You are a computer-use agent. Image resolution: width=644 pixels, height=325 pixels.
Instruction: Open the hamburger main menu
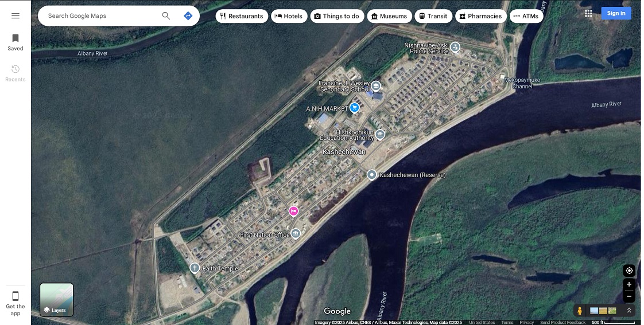pyautogui.click(x=15, y=15)
